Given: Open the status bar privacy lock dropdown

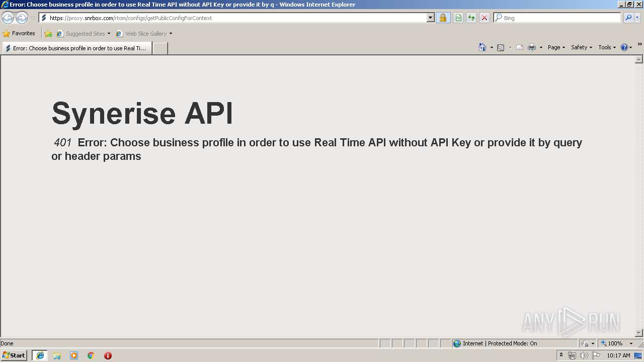Looking at the screenshot, I should point(588,343).
